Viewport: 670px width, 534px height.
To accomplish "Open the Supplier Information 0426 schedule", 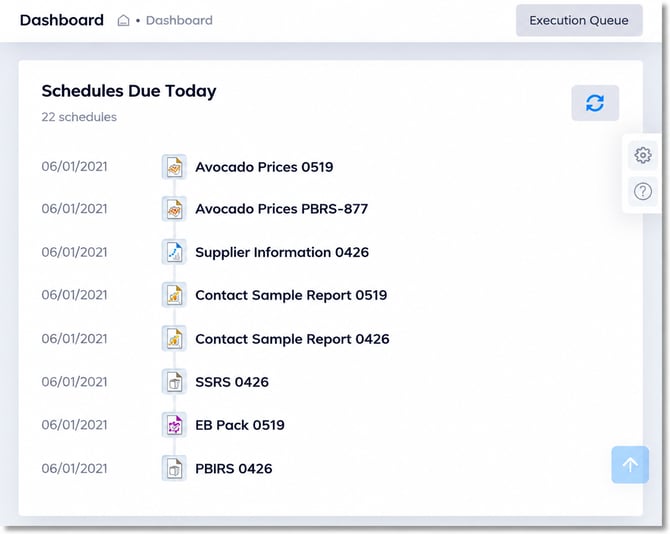I will pyautogui.click(x=282, y=252).
